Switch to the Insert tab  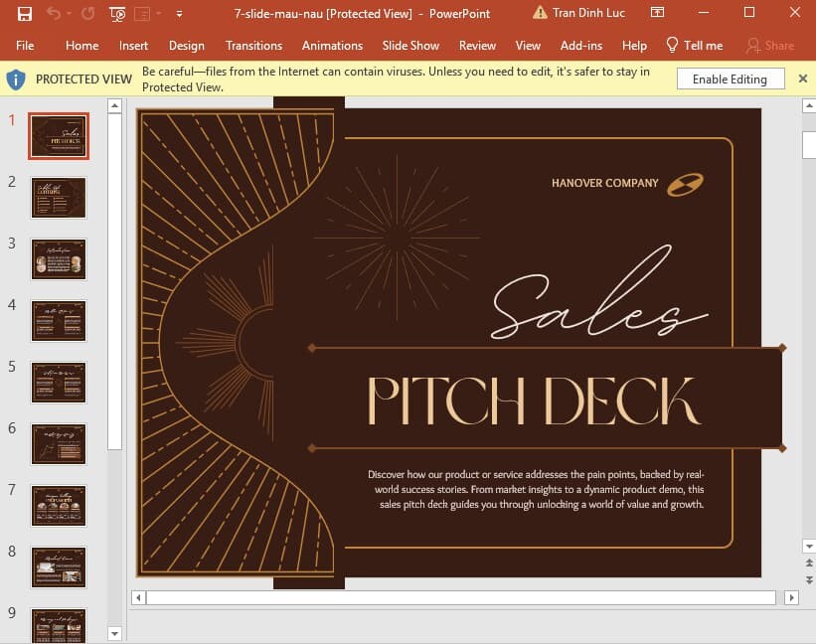(x=133, y=46)
